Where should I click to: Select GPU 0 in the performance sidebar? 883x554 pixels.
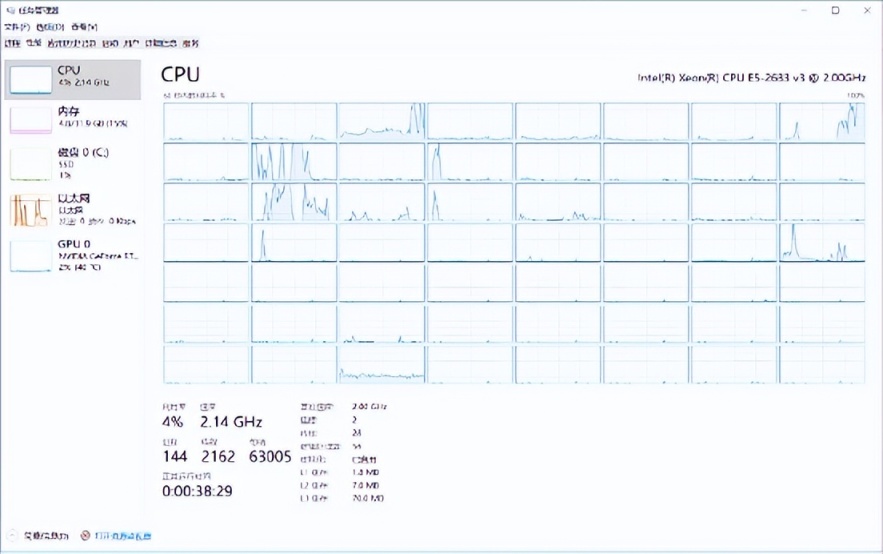pyautogui.click(x=73, y=255)
